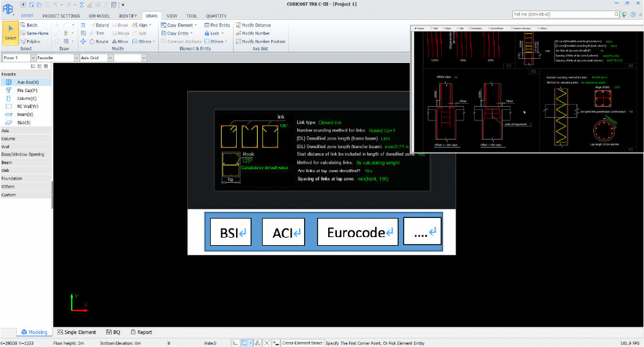Image resolution: width=644 pixels, height=347 pixels.
Task: Select the Mirror tool
Action: tap(120, 41)
